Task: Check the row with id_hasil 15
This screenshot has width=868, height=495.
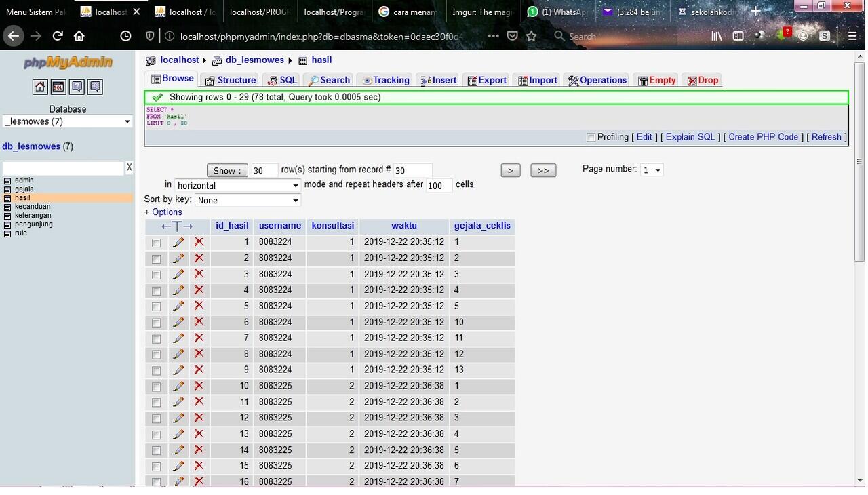Action: pos(157,467)
